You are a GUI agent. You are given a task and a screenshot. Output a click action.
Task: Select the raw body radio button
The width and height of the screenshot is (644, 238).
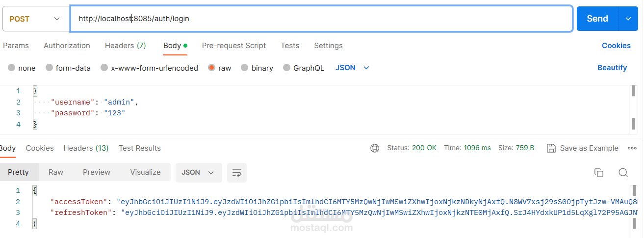pos(212,68)
